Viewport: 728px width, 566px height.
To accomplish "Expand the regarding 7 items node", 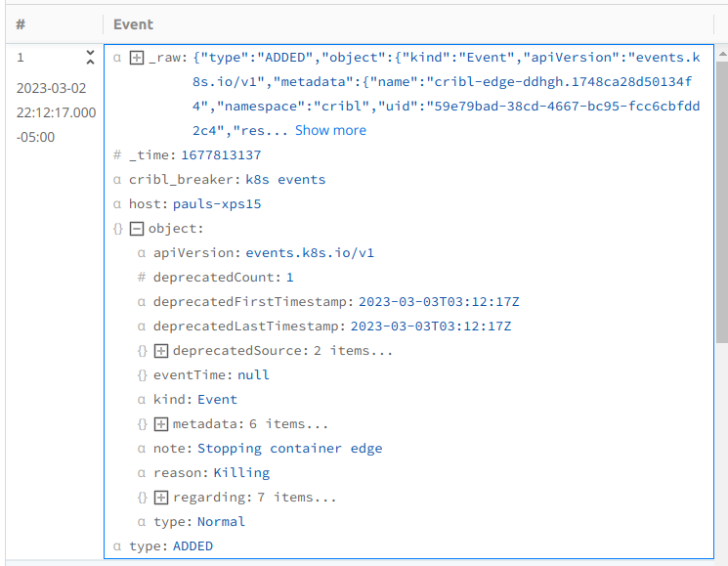I will click(x=161, y=498).
